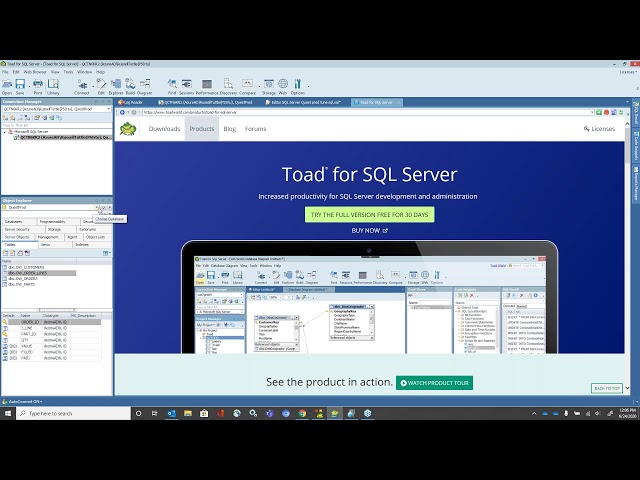
Task: Open the Library tool
Action: [x=53, y=87]
